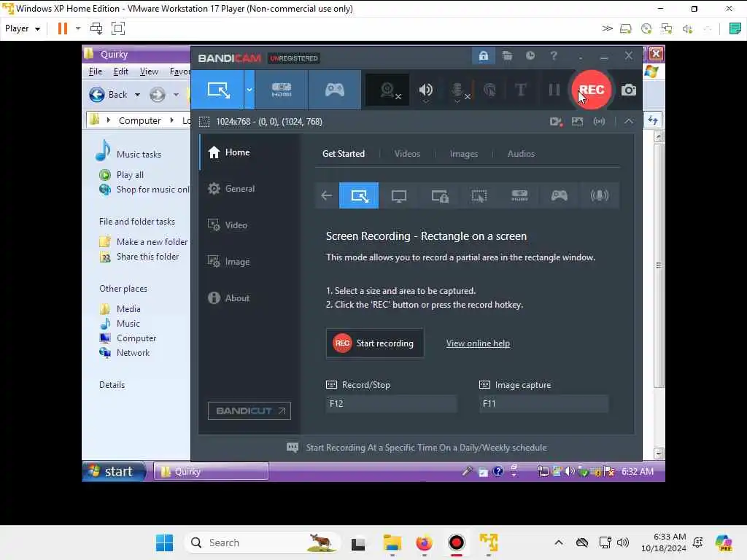Click the back arrow in mode row
Viewport: 747px width, 560px height.
pyautogui.click(x=326, y=195)
